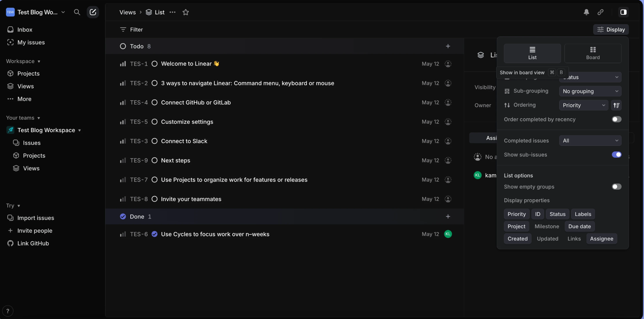This screenshot has height=319, width=644.
Task: Click Import issues link
Action: 35,218
